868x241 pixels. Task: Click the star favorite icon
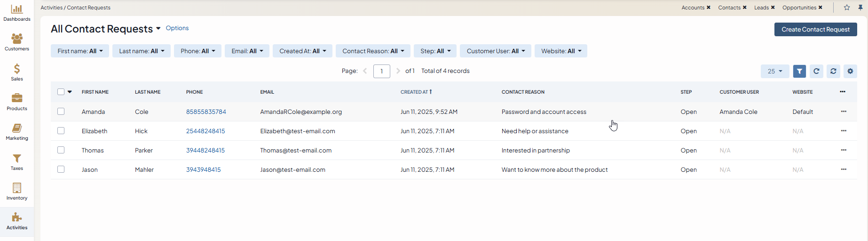tap(847, 8)
